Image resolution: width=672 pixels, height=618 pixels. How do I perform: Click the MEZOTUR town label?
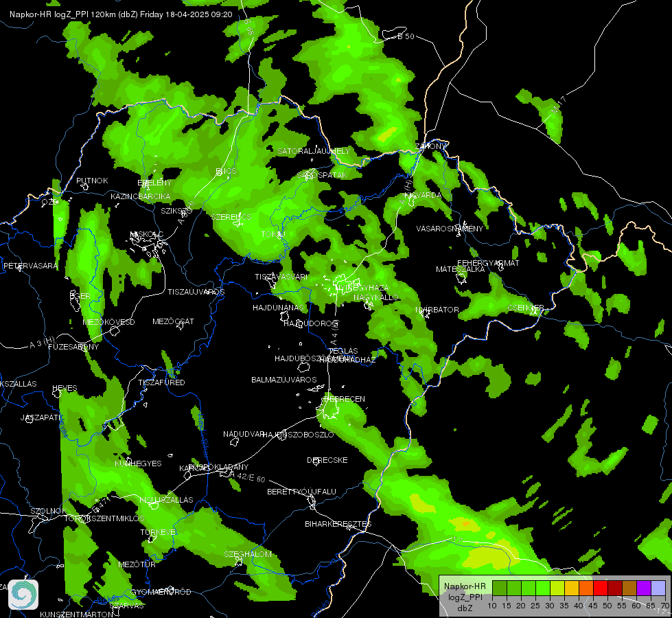(x=137, y=565)
